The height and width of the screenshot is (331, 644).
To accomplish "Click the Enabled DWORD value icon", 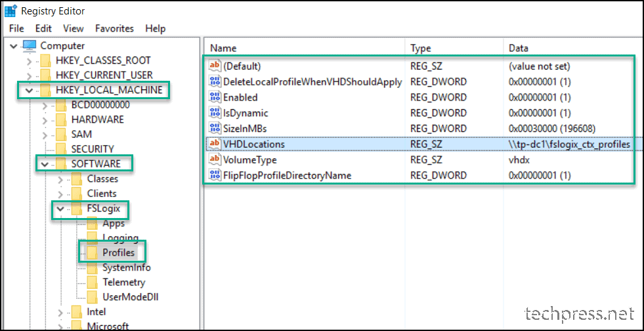I will click(215, 97).
